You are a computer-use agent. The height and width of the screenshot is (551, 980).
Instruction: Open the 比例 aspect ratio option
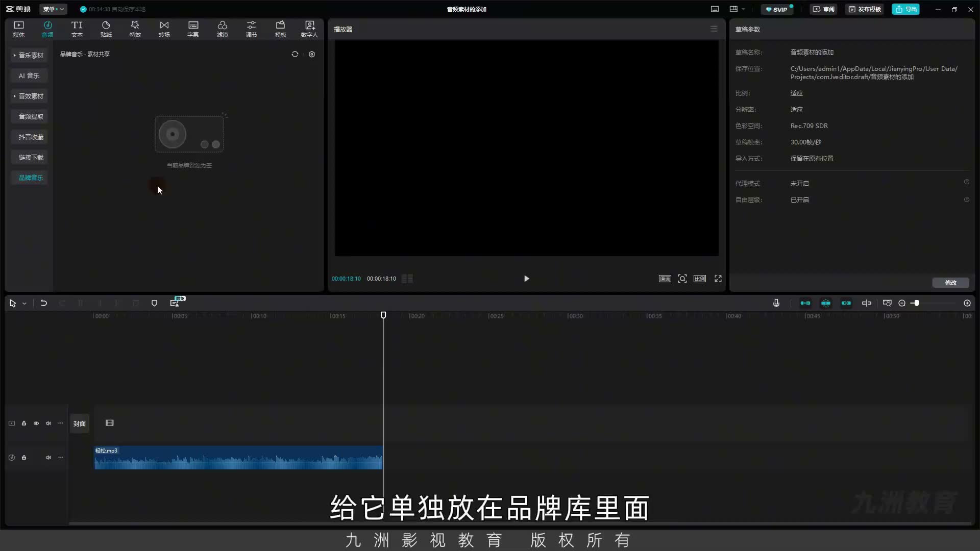pyautogui.click(x=700, y=279)
